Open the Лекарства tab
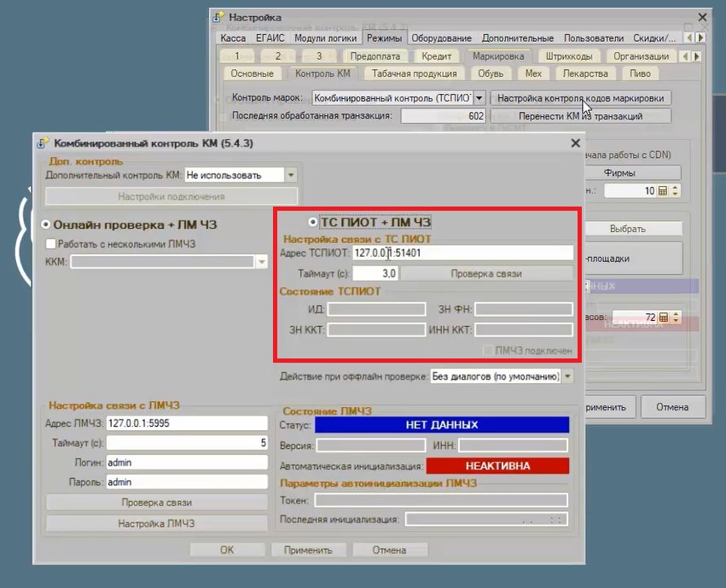 tap(585, 73)
